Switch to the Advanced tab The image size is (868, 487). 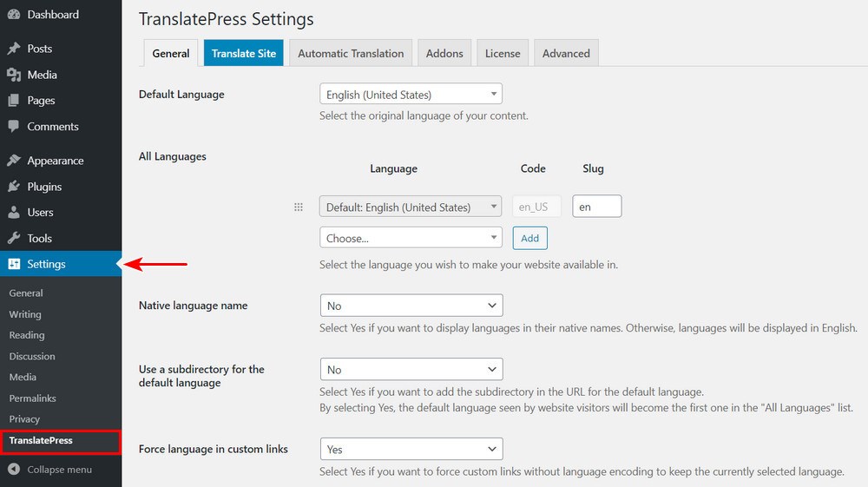point(566,53)
